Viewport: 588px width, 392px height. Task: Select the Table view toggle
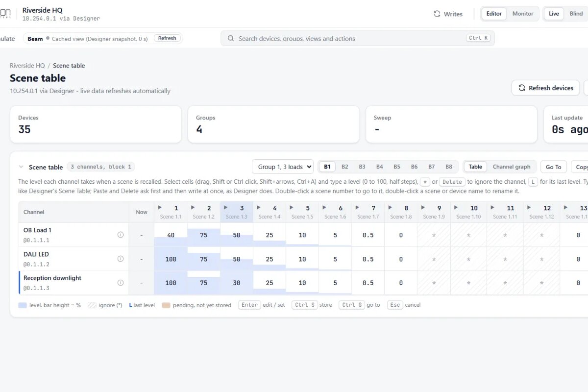point(475,167)
